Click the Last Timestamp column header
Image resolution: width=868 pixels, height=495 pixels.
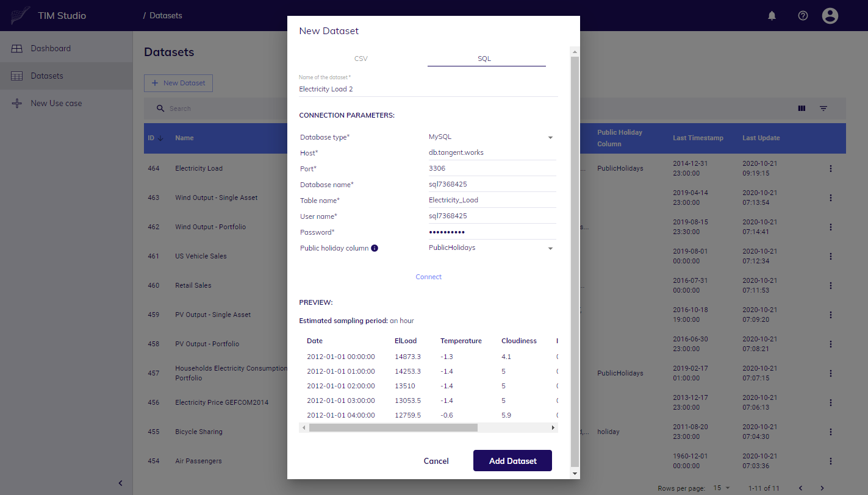[698, 138]
